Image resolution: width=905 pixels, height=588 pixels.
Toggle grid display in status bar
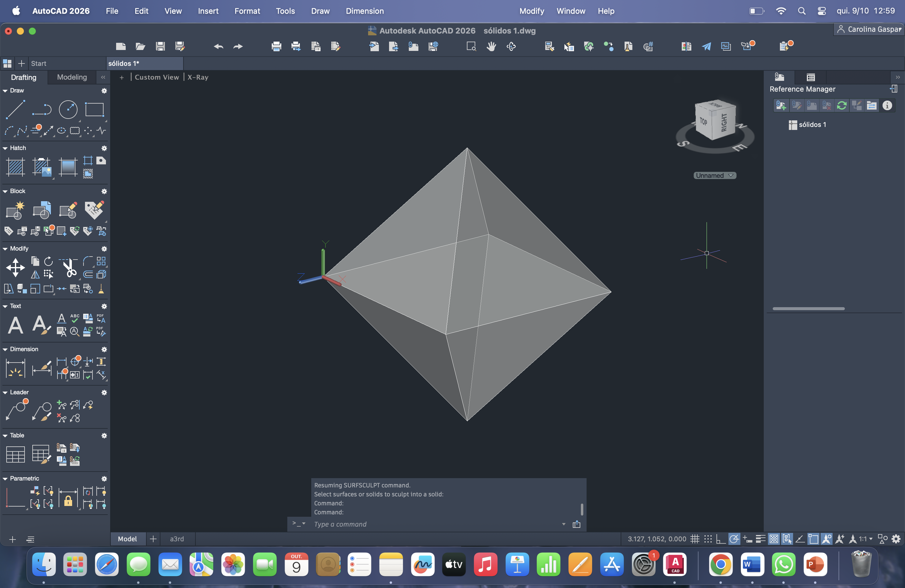[695, 539]
